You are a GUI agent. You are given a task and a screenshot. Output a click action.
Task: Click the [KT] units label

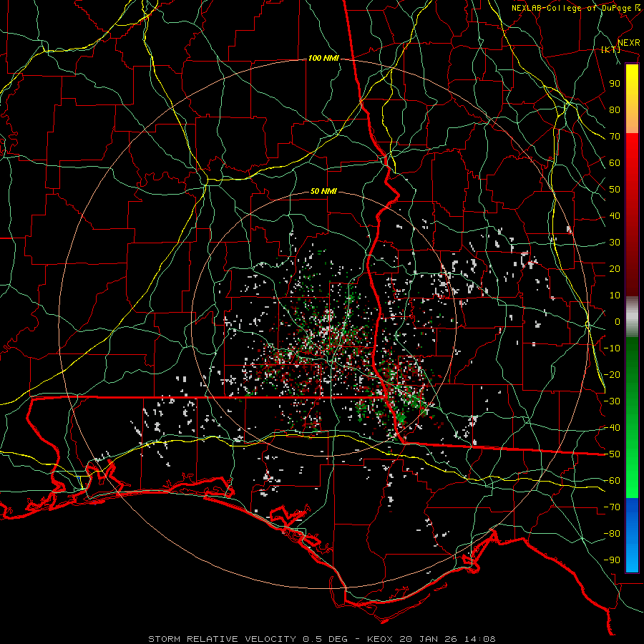pos(610,49)
